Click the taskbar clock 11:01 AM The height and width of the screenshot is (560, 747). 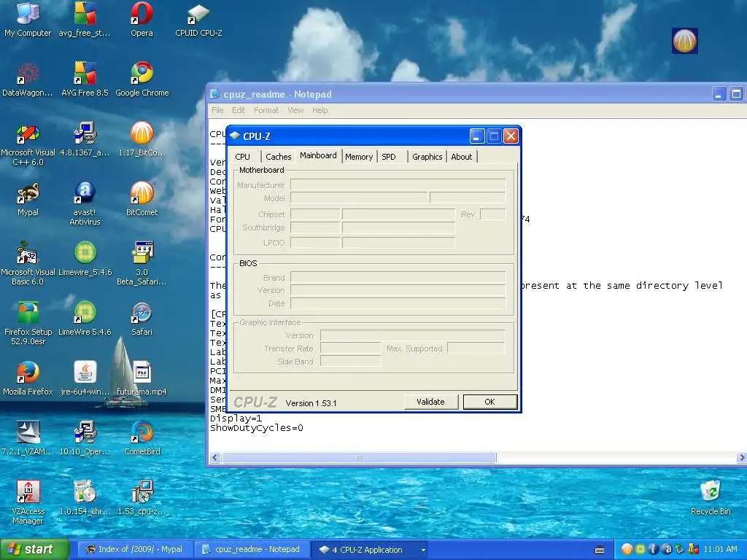tap(720, 550)
